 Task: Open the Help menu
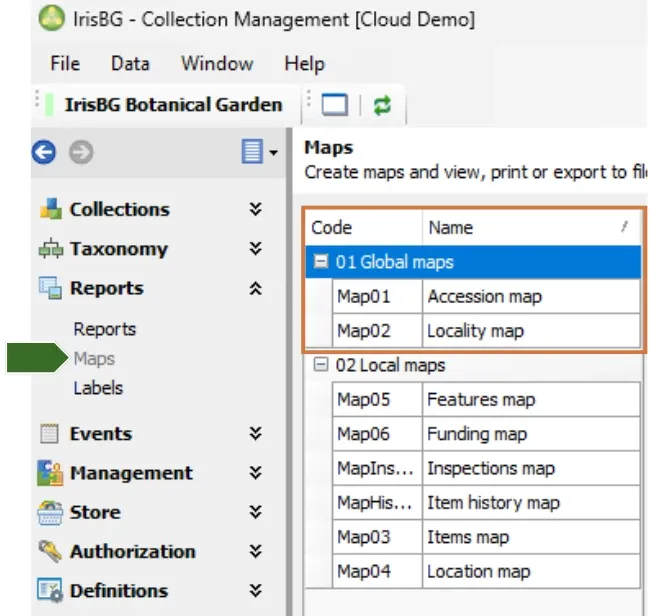[304, 64]
